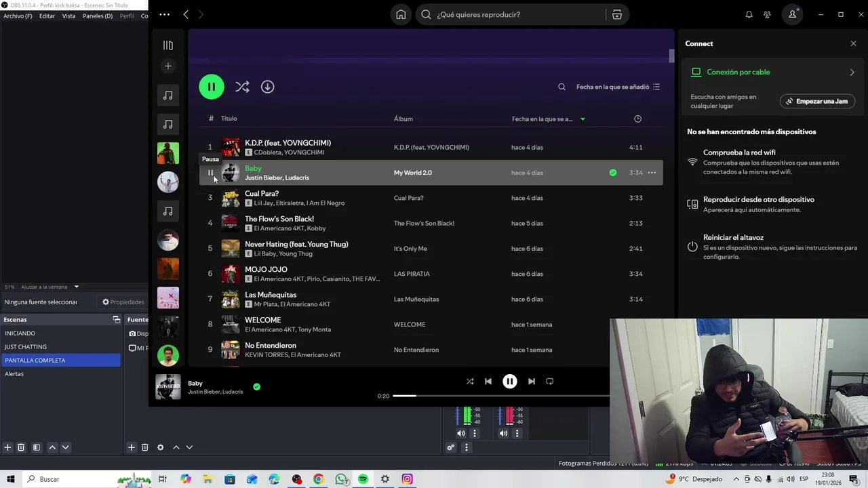
Task: Open now playing Baby album thumbnail
Action: click(168, 387)
